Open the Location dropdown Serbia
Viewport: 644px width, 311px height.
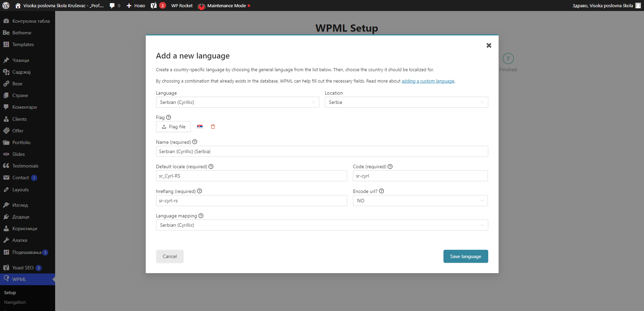[x=406, y=102]
